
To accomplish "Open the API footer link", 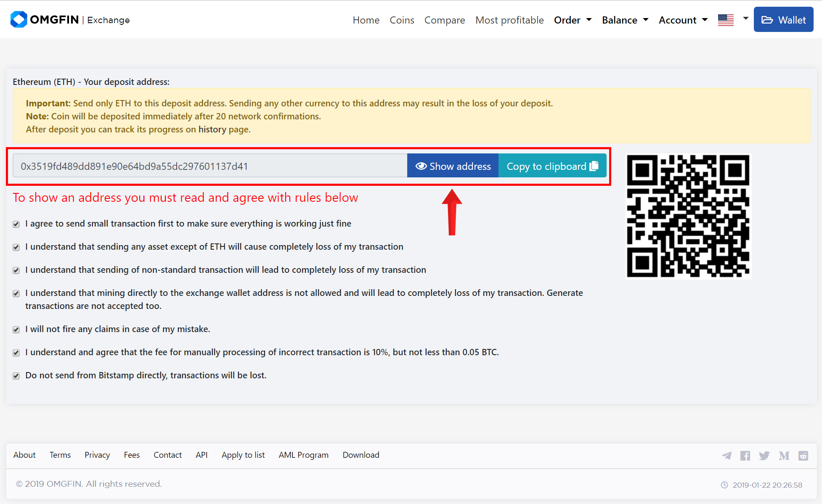I will 202,455.
